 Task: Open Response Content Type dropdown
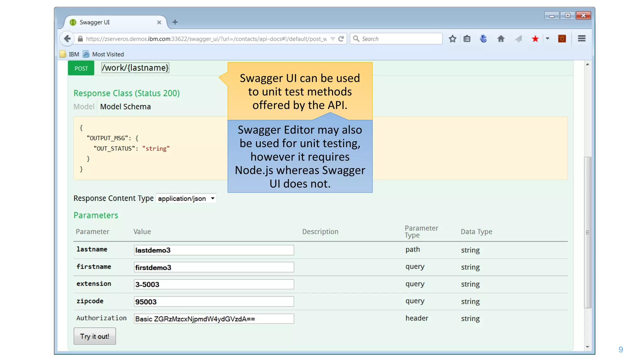pyautogui.click(x=186, y=199)
